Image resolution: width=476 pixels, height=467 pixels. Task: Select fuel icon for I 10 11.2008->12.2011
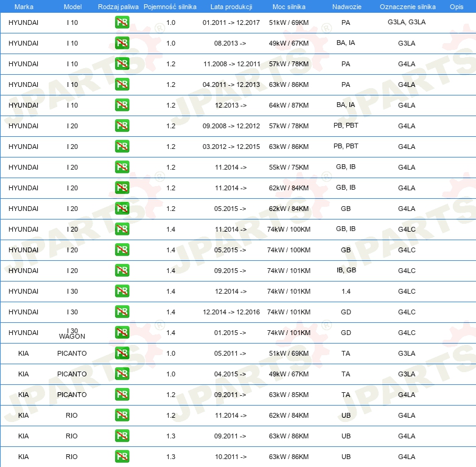click(x=122, y=64)
